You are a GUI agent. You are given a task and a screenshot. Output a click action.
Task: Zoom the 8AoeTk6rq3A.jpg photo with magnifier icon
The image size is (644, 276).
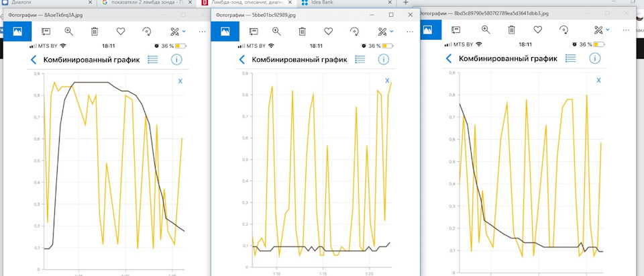(68, 31)
